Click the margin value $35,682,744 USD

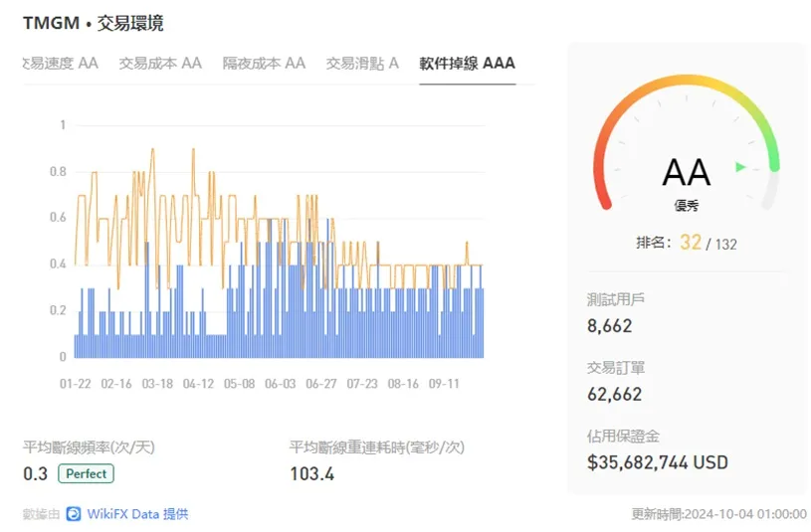658,462
